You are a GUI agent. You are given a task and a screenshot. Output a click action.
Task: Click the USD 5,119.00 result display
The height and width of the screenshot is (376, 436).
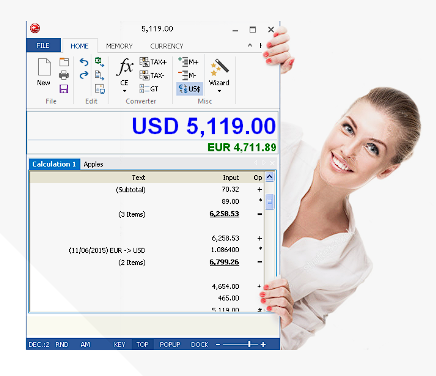click(204, 126)
